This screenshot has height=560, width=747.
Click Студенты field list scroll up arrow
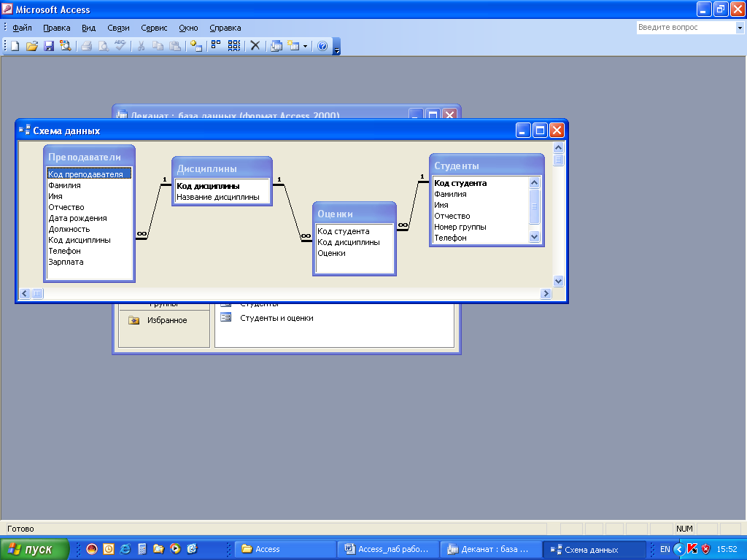pos(534,182)
